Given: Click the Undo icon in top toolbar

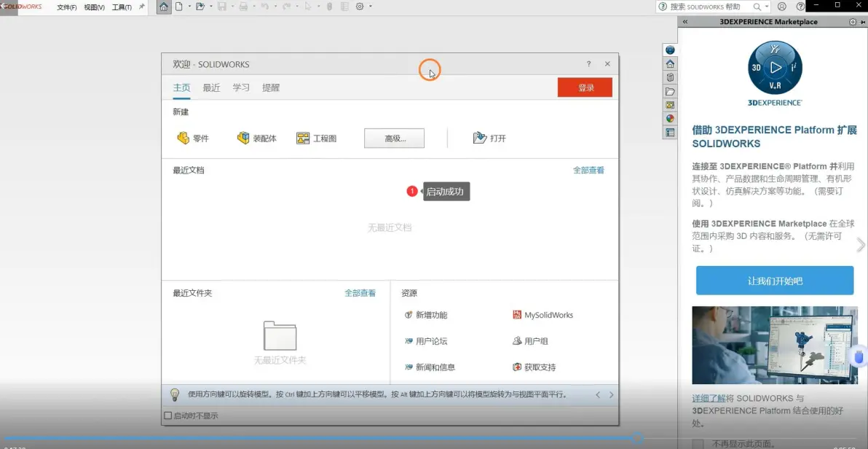Looking at the screenshot, I should click(264, 7).
